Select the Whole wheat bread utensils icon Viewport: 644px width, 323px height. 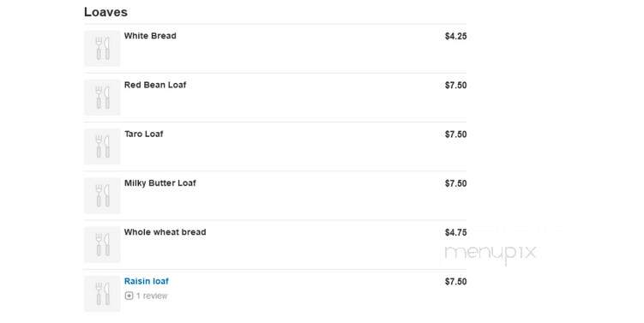point(102,245)
